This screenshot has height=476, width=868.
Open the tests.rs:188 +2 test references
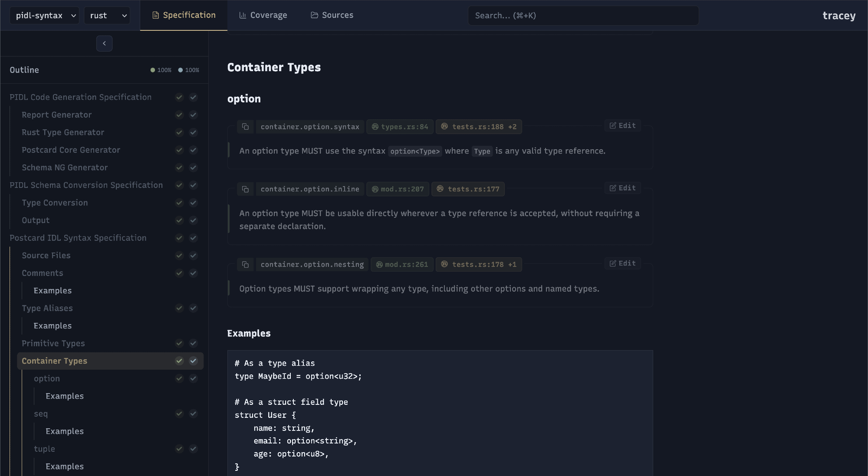(x=479, y=127)
